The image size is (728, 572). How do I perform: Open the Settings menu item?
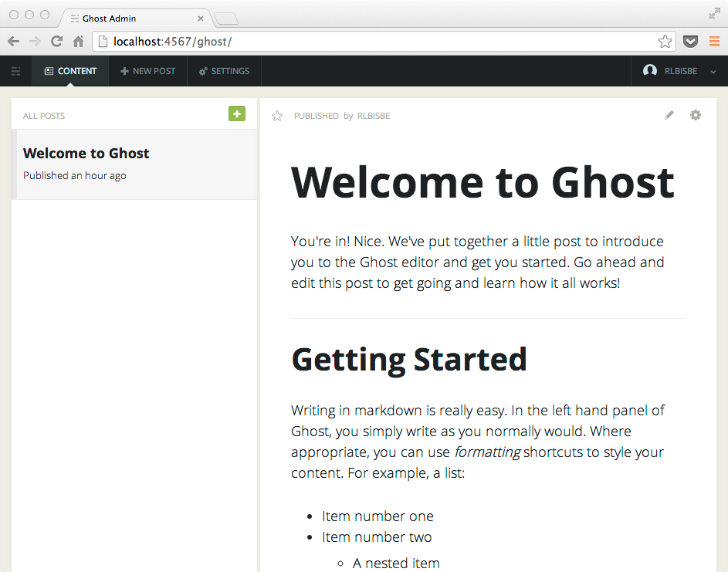coord(224,71)
